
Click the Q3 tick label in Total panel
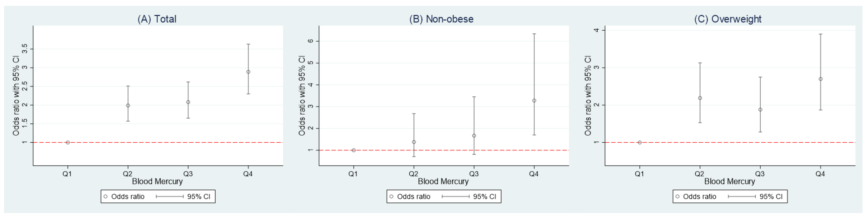pos(188,174)
